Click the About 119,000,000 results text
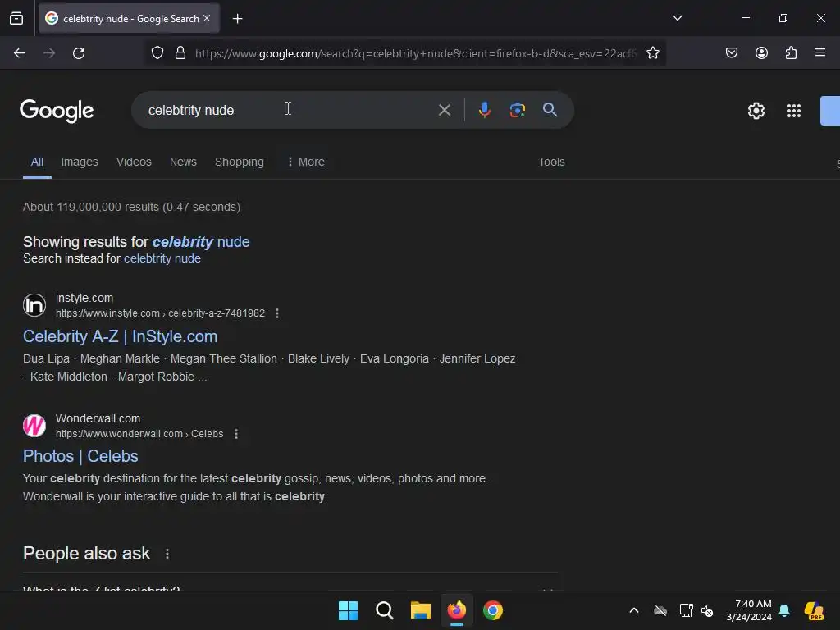 pos(131,207)
